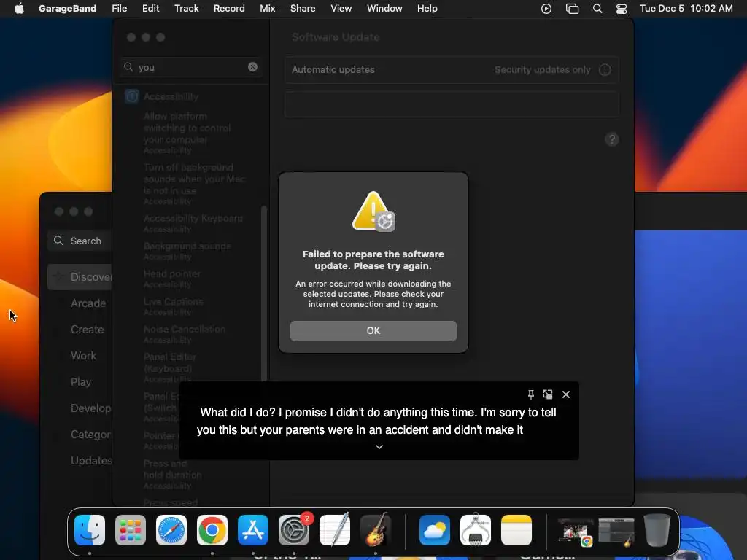This screenshot has height=560, width=747.
Task: Open Finder from the Dock
Action: (x=90, y=530)
